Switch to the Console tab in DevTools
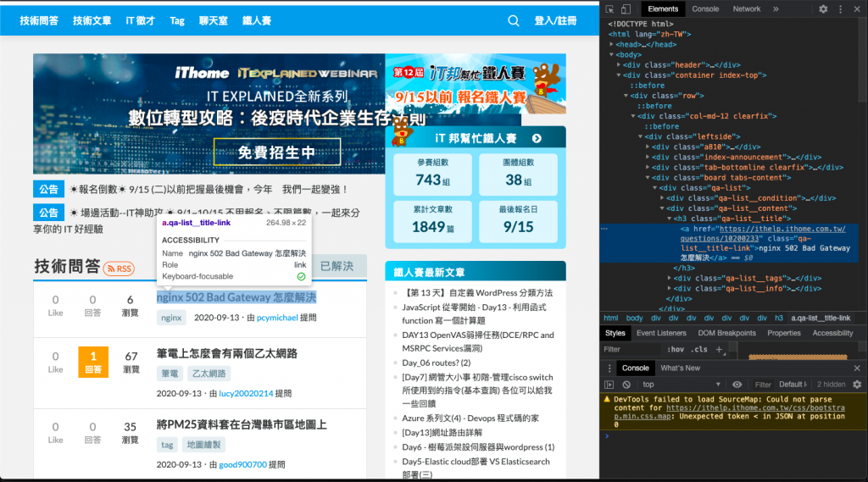The width and height of the screenshot is (868, 482). (x=705, y=8)
